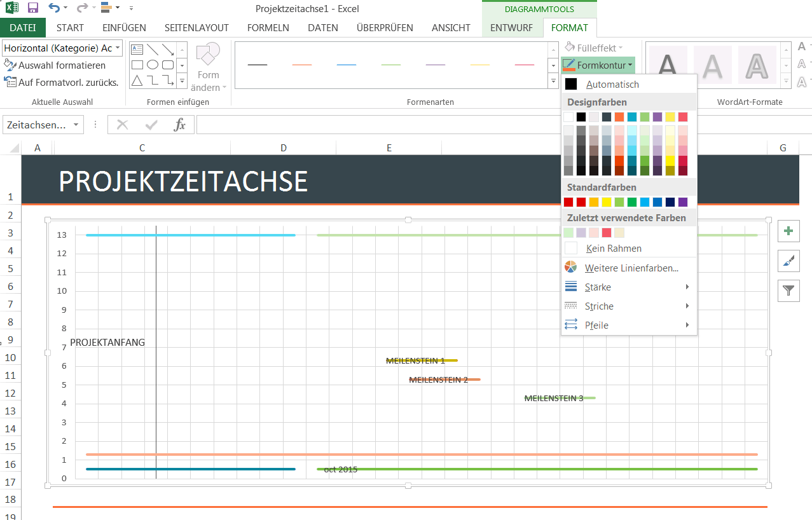Insert a text box shape
This screenshot has width=812, height=520.
(137, 50)
